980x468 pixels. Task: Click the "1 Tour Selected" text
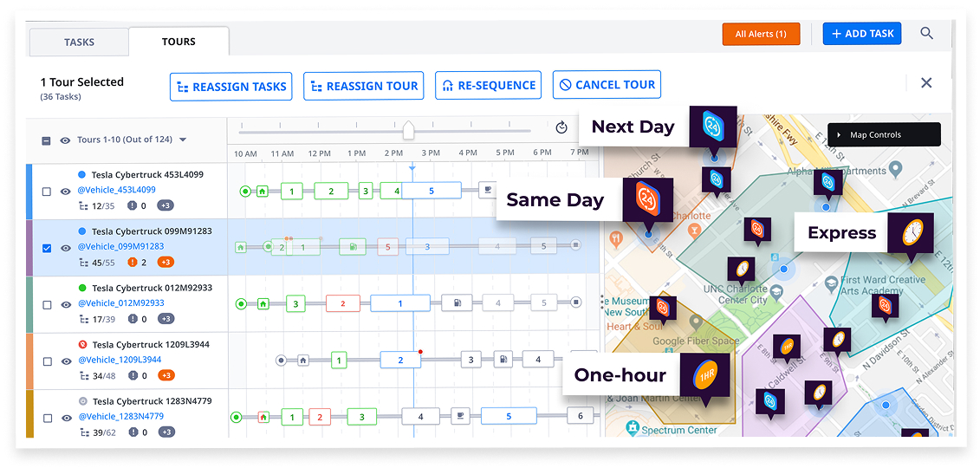[x=81, y=81]
